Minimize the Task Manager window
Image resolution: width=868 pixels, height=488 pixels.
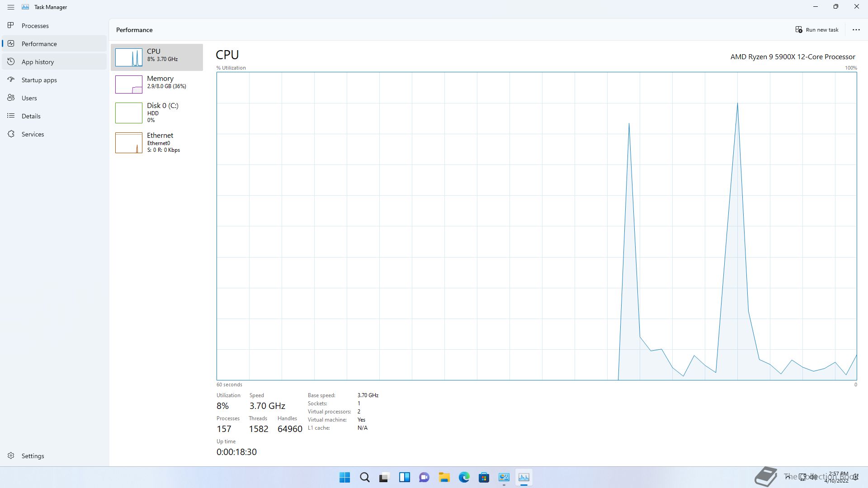[816, 7]
